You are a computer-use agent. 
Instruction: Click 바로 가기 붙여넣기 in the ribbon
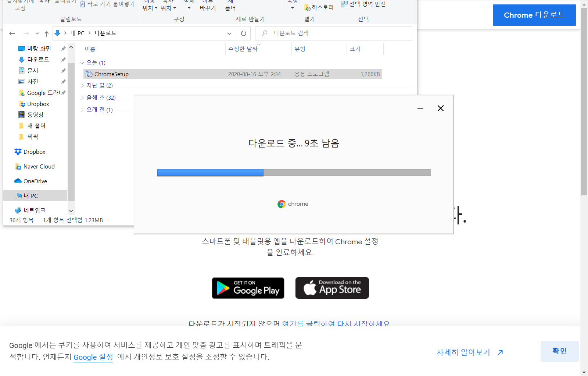click(107, 4)
